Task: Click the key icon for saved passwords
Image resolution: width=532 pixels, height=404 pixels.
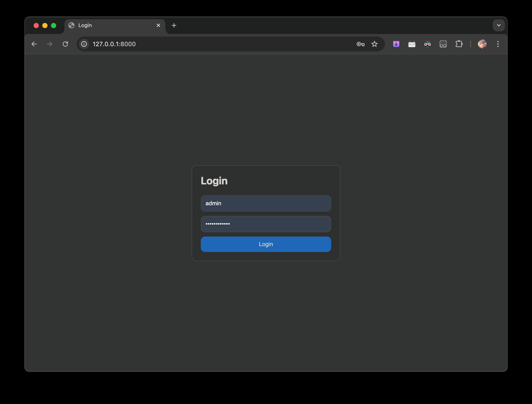Action: 360,44
